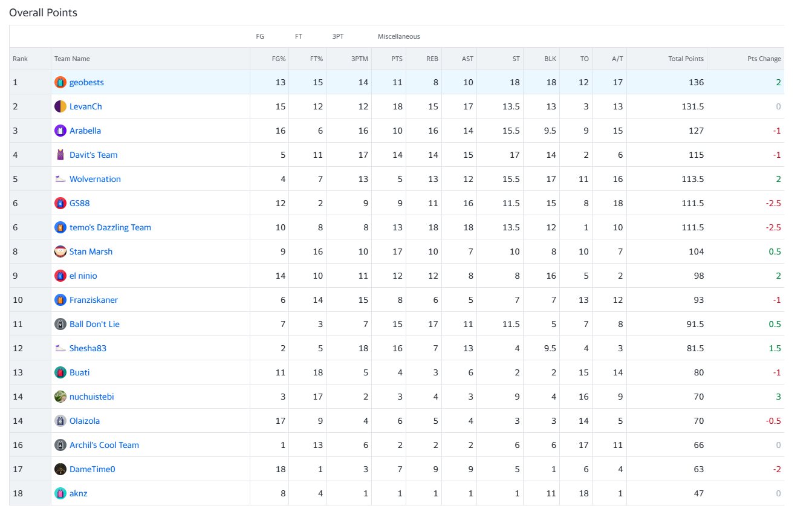Sort by the Pts Change column header

[x=764, y=59]
